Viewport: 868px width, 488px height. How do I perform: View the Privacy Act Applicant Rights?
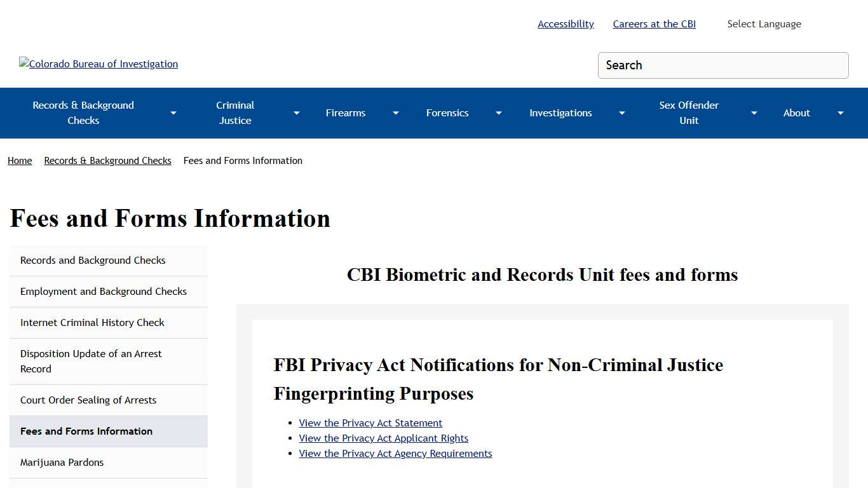pyautogui.click(x=383, y=438)
